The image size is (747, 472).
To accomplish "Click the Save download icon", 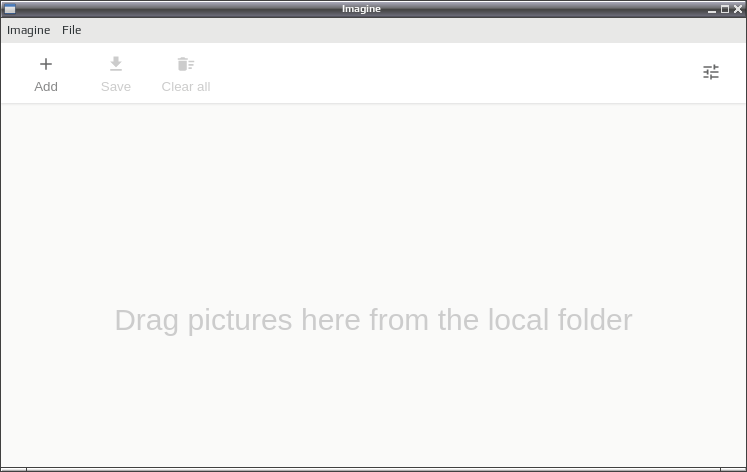I will click(116, 64).
